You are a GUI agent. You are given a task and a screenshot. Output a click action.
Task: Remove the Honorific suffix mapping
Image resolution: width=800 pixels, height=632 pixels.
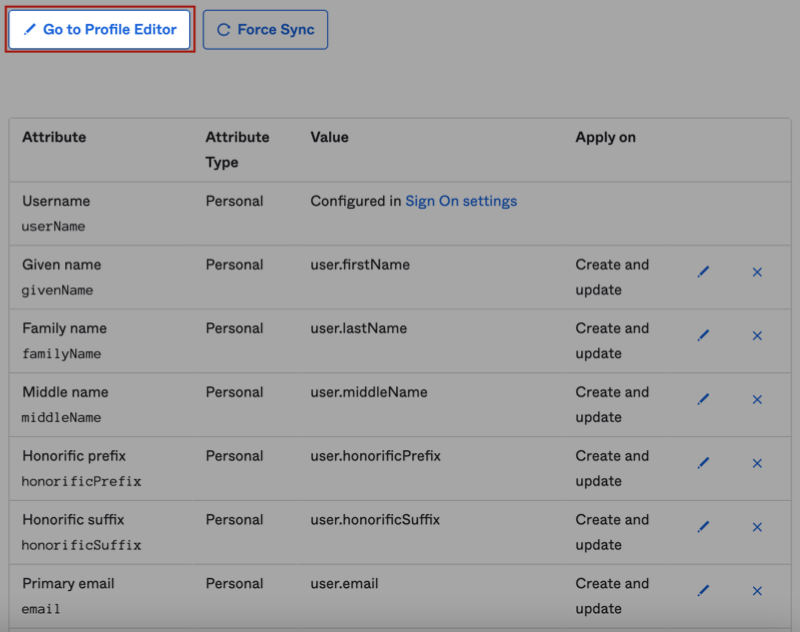757,527
